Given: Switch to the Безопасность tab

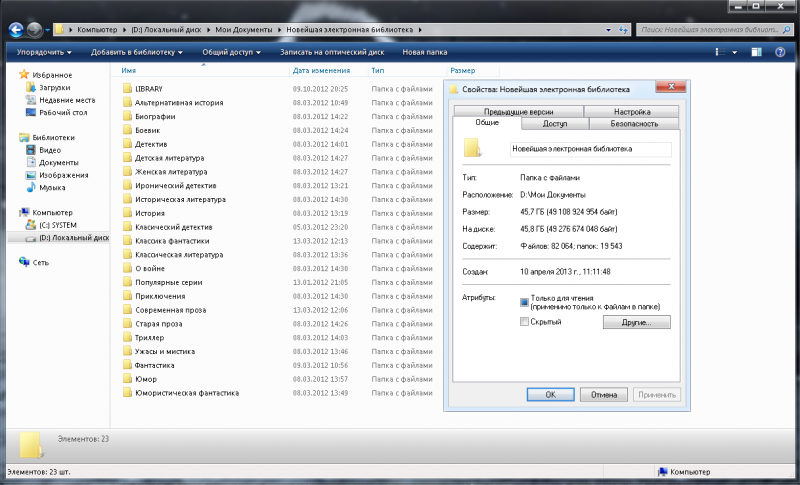Looking at the screenshot, I should 634,123.
